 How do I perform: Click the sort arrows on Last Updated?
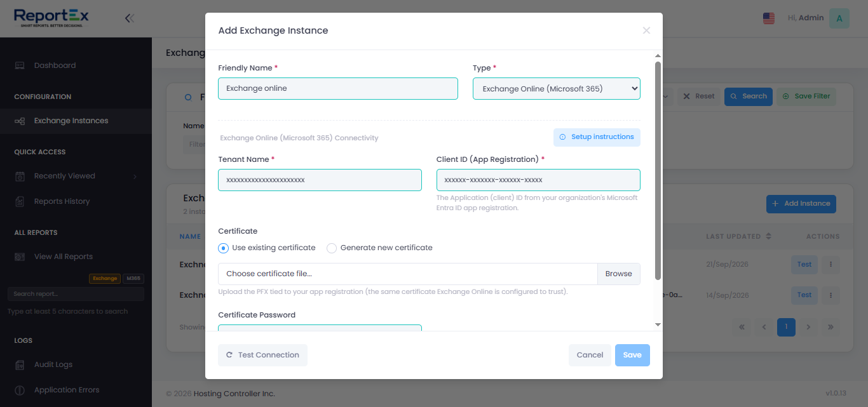[x=768, y=236]
